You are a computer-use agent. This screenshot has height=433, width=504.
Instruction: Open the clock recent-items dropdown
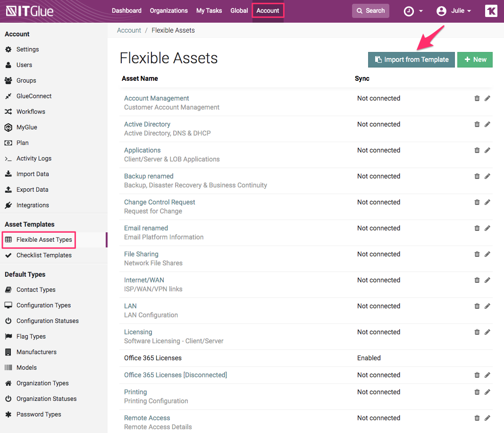413,11
